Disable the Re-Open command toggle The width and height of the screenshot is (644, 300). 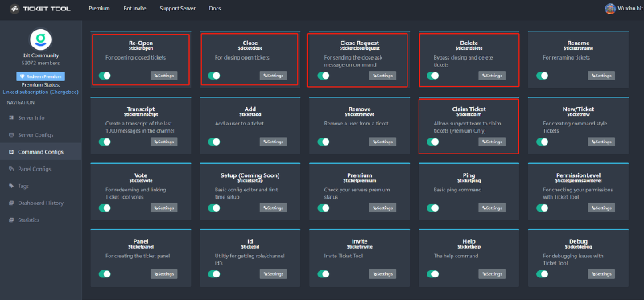coord(105,76)
